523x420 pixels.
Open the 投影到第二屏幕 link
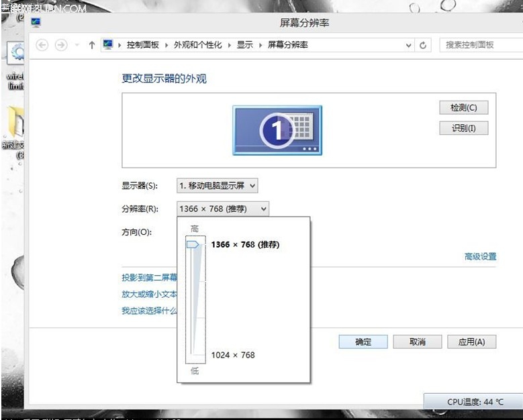149,278
